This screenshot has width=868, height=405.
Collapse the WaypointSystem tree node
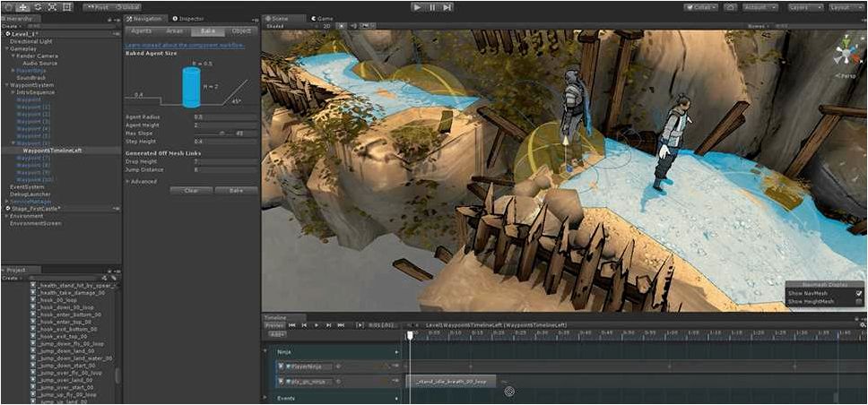[x=8, y=85]
